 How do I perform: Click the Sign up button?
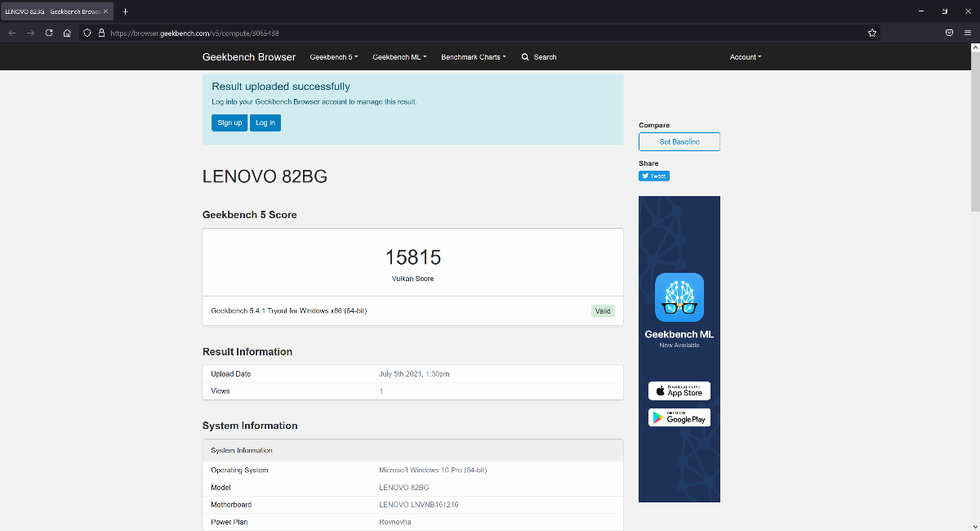tap(229, 123)
